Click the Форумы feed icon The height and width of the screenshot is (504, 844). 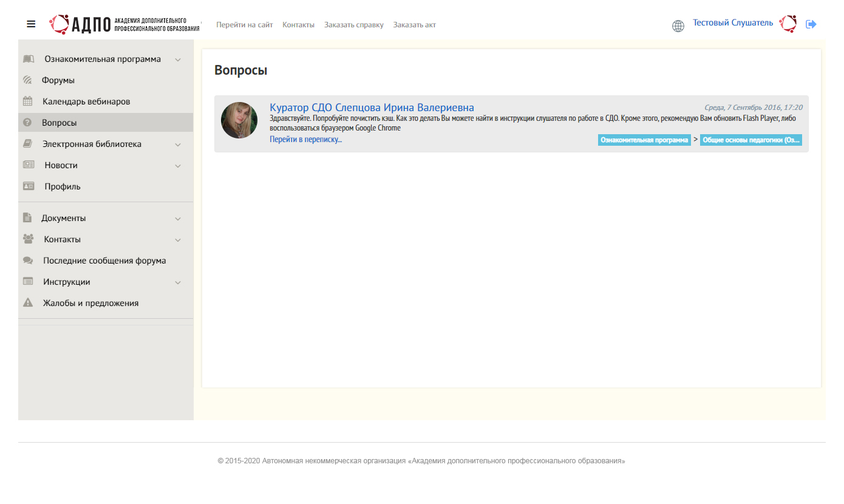click(x=27, y=80)
